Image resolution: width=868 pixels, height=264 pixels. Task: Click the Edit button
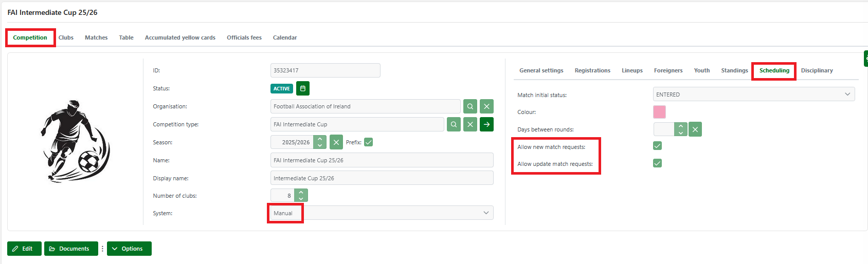pyautogui.click(x=24, y=249)
